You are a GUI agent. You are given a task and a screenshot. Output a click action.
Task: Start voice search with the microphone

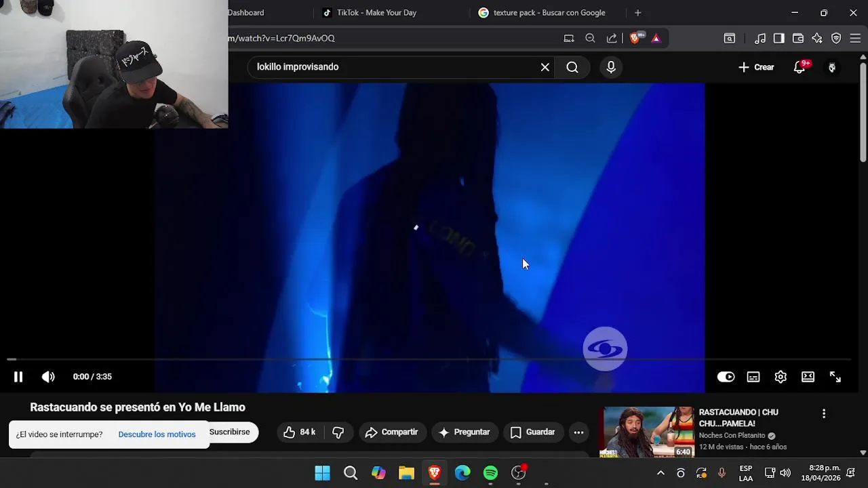pyautogui.click(x=611, y=67)
